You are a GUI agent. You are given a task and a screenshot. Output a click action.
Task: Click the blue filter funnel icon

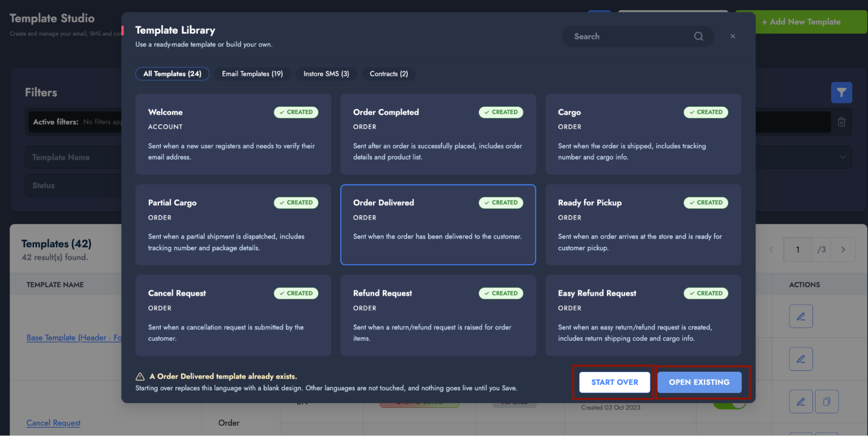[842, 93]
